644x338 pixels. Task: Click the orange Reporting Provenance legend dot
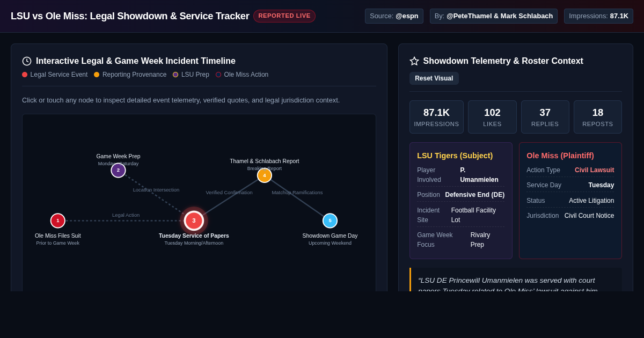point(97,75)
